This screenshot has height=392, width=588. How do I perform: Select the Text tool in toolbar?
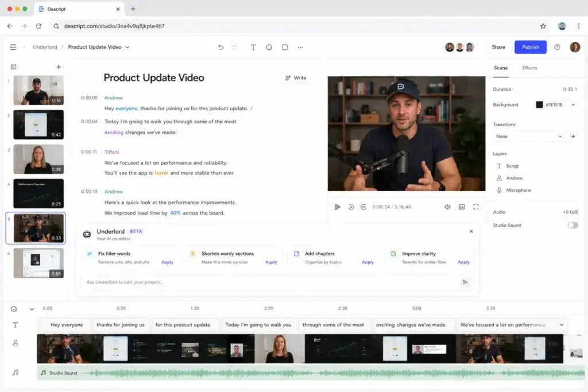pyautogui.click(x=253, y=47)
